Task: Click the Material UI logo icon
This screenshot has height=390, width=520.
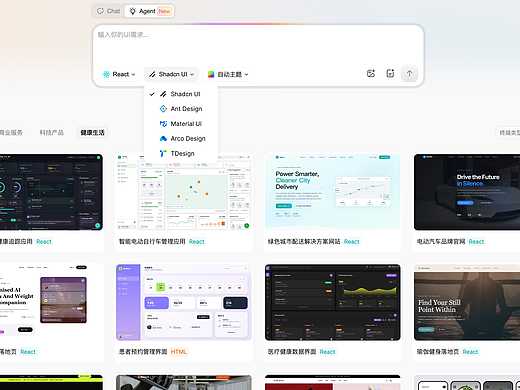Action: click(x=163, y=124)
